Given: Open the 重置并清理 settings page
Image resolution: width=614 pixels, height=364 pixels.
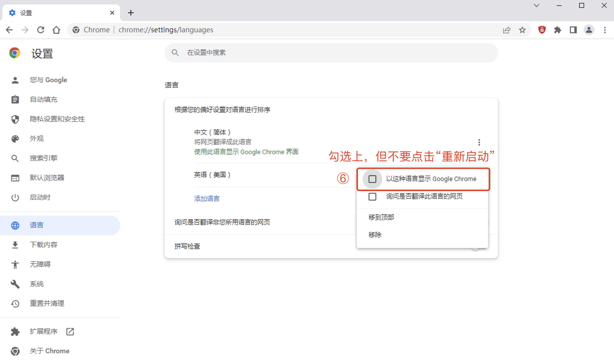Looking at the screenshot, I should click(x=47, y=303).
